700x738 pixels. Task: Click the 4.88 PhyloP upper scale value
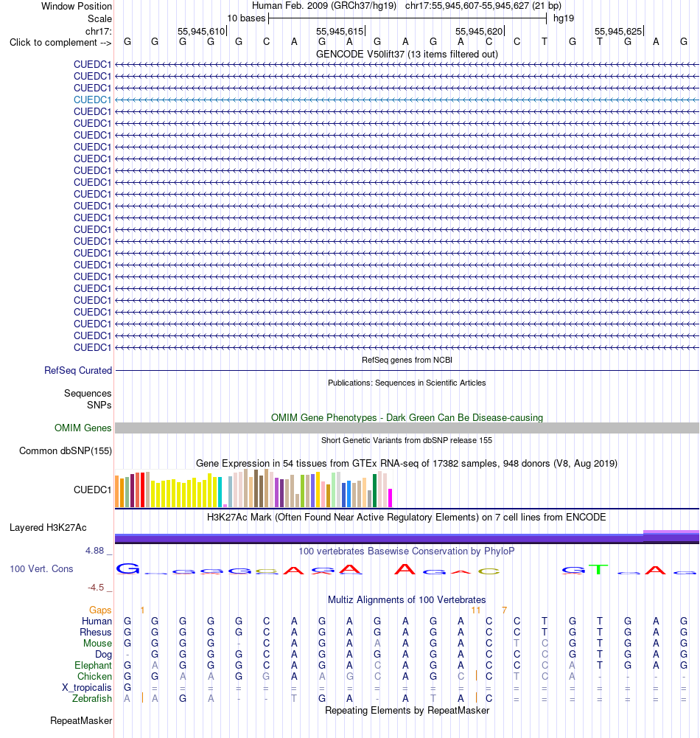[x=94, y=550]
